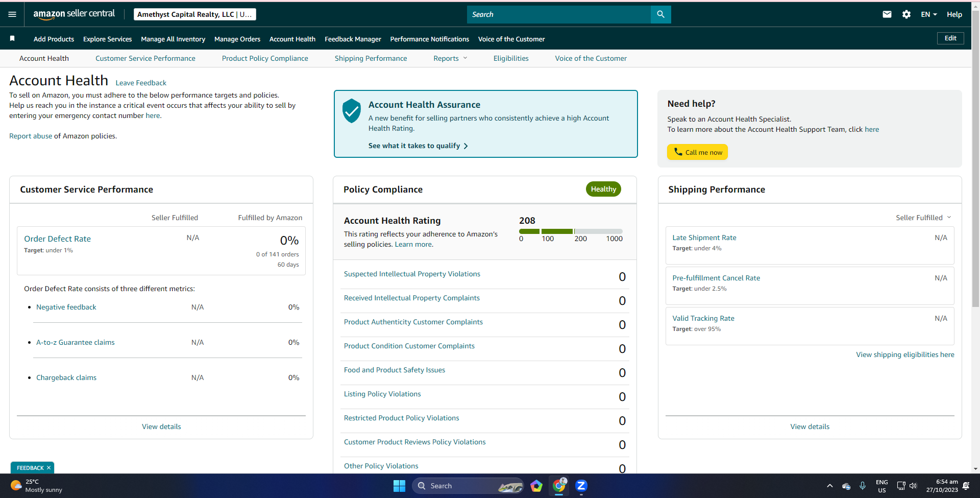Click the Windows taskbar Search box
The width and height of the screenshot is (980, 498).
pyautogui.click(x=468, y=486)
